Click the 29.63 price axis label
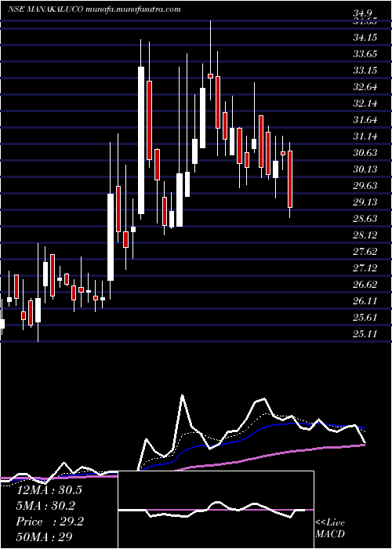392x549 pixels. (x=365, y=186)
